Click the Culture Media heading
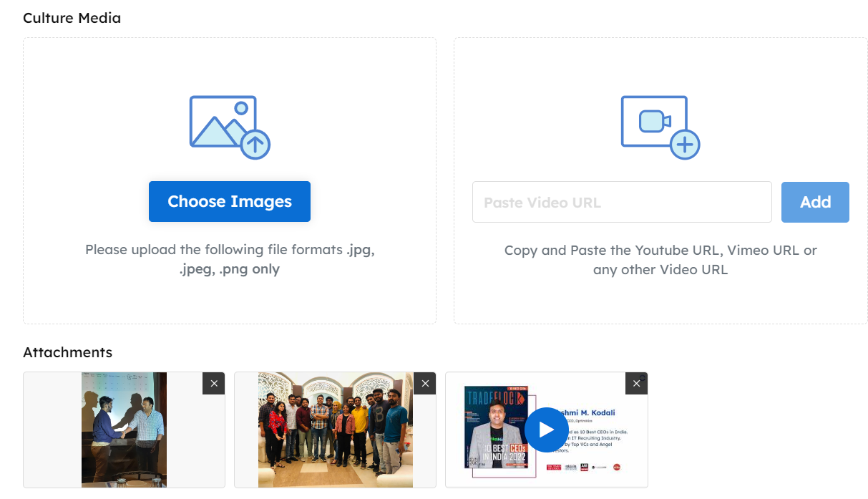The height and width of the screenshot is (499, 868). click(72, 18)
